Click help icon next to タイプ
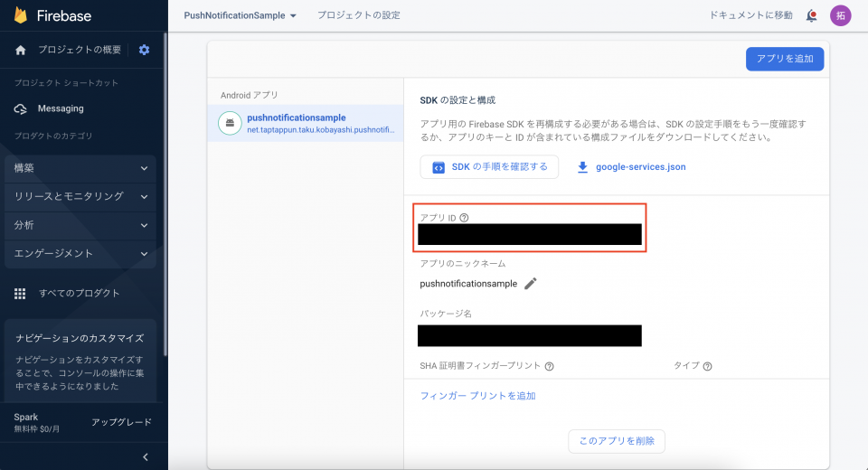Image resolution: width=868 pixels, height=470 pixels. (707, 366)
